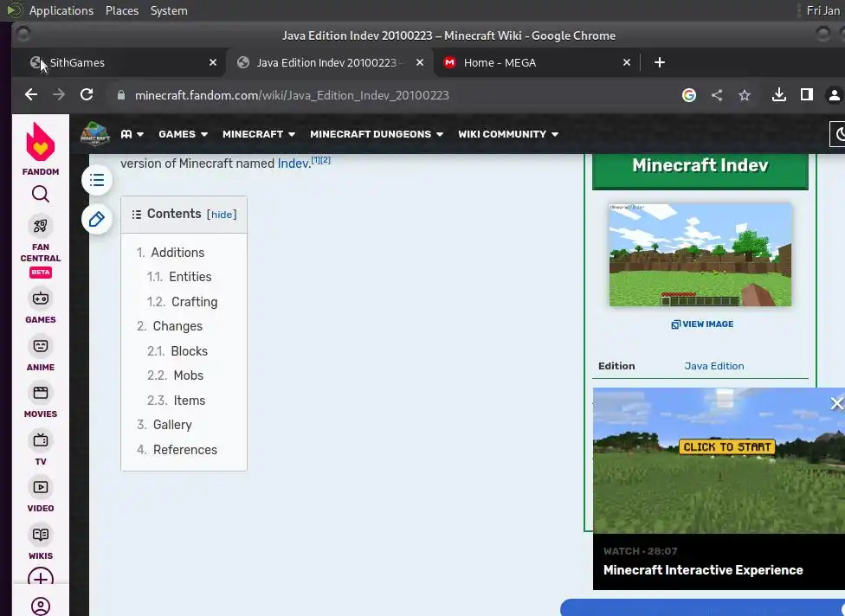The height and width of the screenshot is (616, 845).
Task: Open the Applications menu
Action: pyautogui.click(x=61, y=10)
